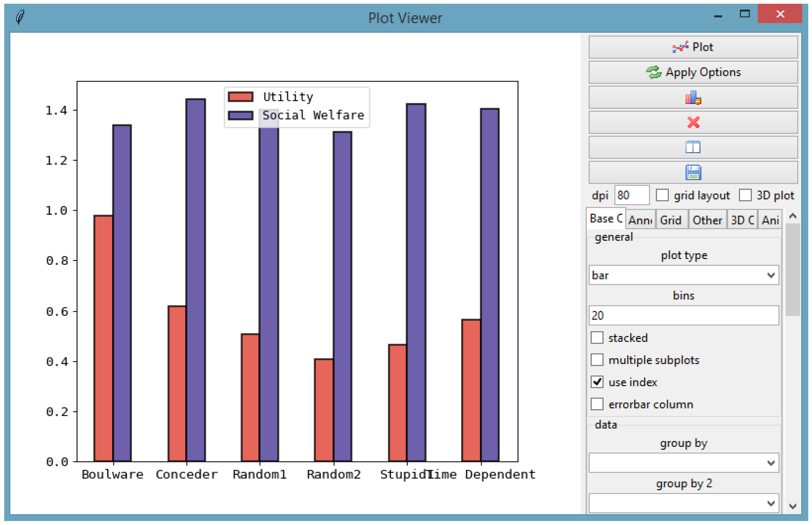
Task: Enable the grid layout checkbox
Action: tap(662, 195)
